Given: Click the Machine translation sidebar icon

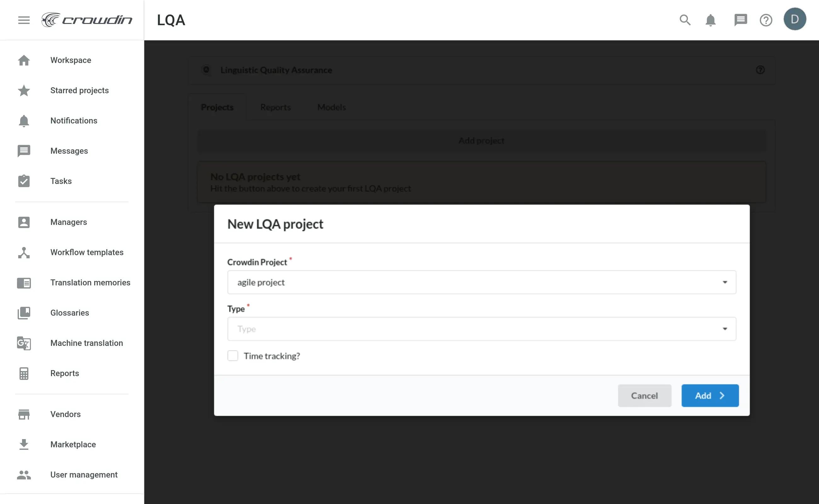Looking at the screenshot, I should [24, 343].
